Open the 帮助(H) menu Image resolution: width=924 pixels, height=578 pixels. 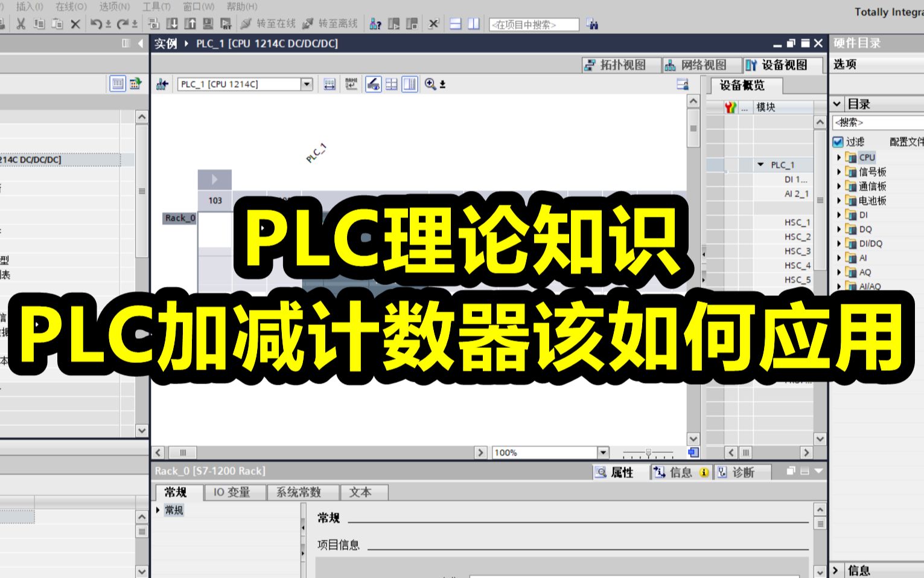241,7
